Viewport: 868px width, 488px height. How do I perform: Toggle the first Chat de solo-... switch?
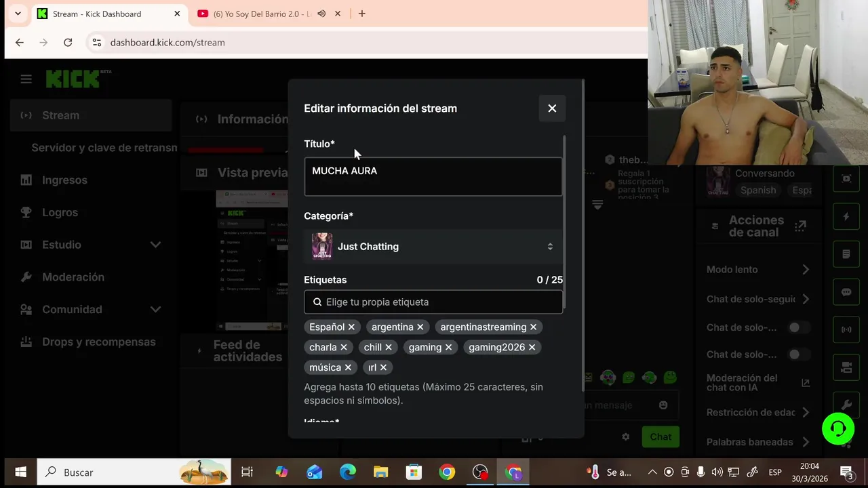[x=798, y=327]
